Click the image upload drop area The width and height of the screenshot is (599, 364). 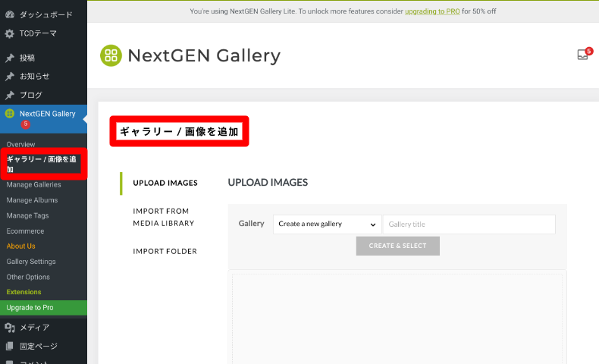click(397, 318)
